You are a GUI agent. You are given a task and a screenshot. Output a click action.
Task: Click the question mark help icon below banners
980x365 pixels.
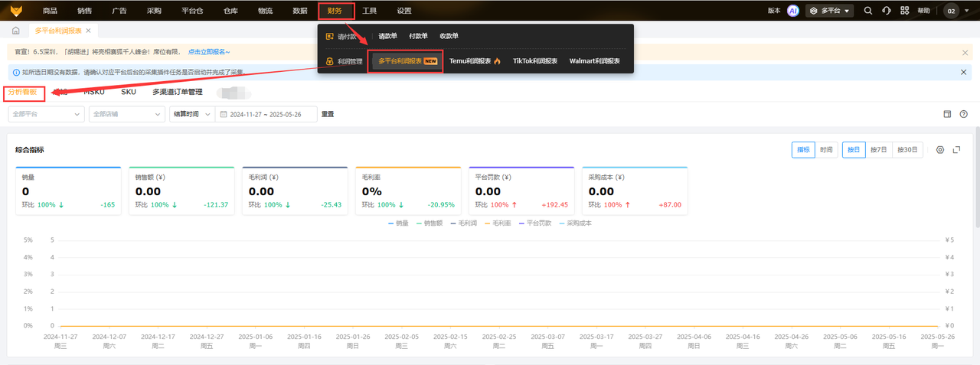point(963,114)
